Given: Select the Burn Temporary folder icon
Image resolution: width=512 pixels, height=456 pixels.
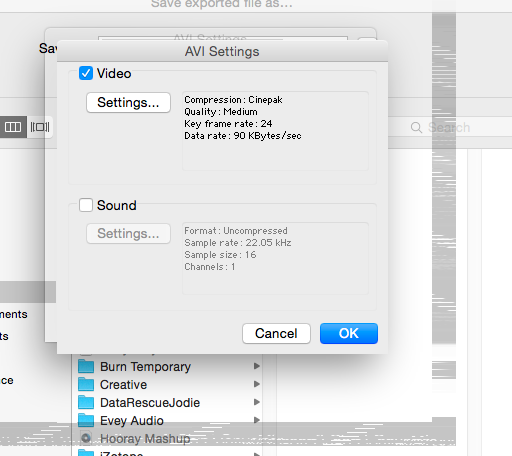Looking at the screenshot, I should [86, 366].
